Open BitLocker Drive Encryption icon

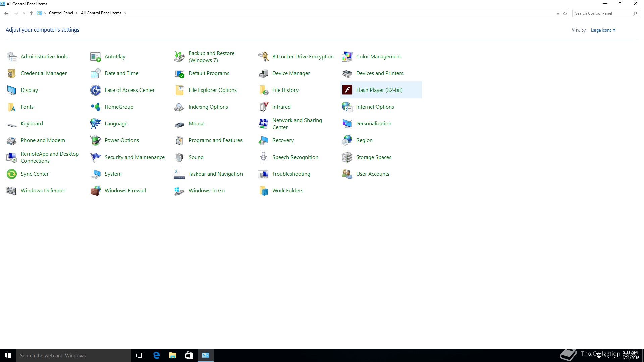click(263, 57)
